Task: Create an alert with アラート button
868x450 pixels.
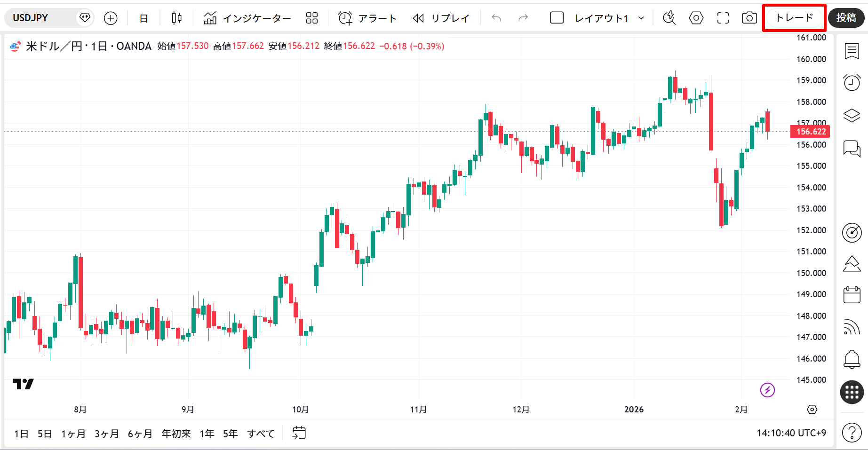Action: [x=367, y=18]
